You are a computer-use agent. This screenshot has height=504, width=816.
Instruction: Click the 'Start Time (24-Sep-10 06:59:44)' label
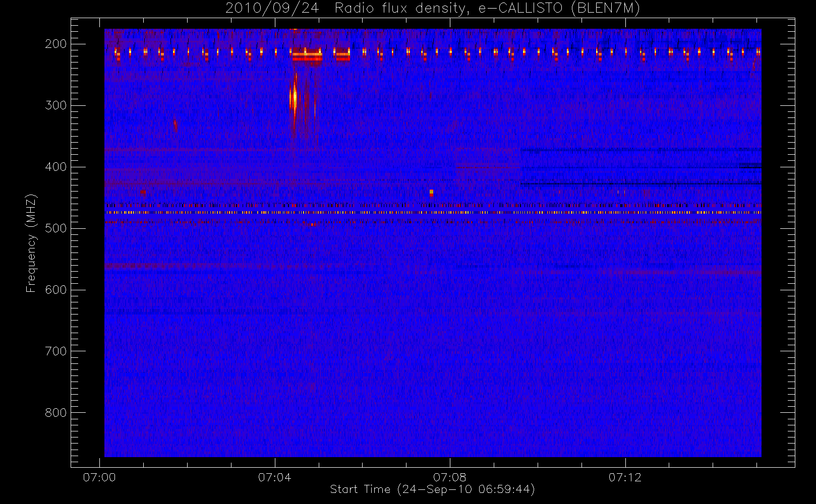[432, 489]
